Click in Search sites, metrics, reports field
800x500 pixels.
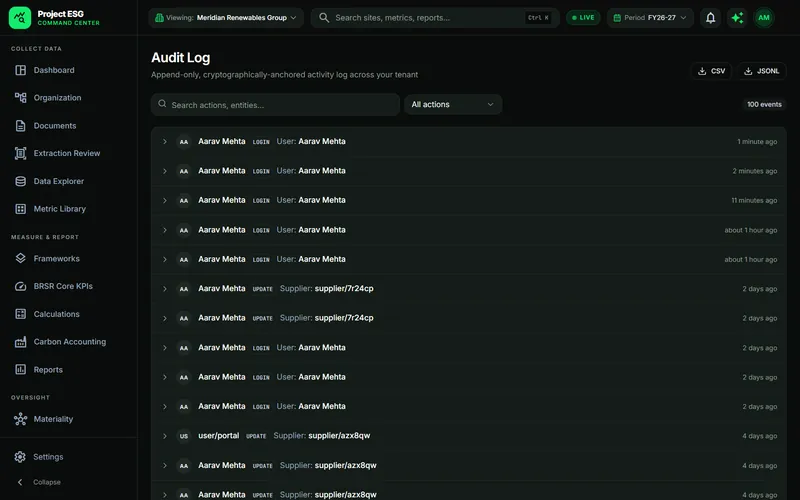click(435, 18)
